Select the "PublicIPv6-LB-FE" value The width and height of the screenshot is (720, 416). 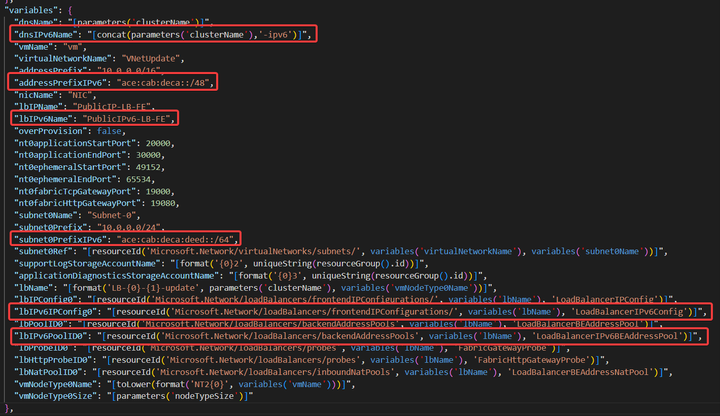click(x=126, y=118)
